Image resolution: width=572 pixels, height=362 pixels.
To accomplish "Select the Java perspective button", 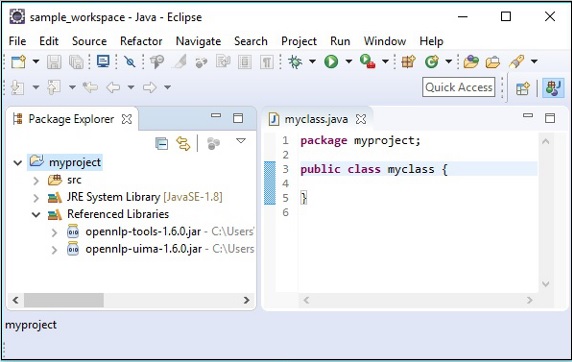I will point(553,88).
